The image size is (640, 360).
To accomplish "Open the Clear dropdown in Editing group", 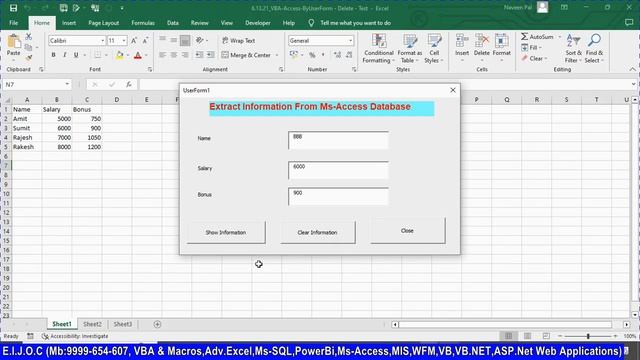I will tap(534, 58).
